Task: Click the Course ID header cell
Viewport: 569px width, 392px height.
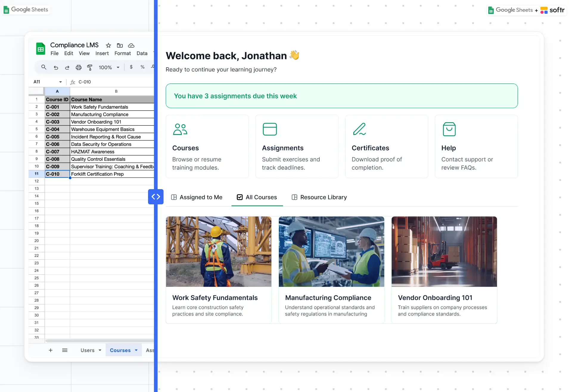Action: point(57,99)
